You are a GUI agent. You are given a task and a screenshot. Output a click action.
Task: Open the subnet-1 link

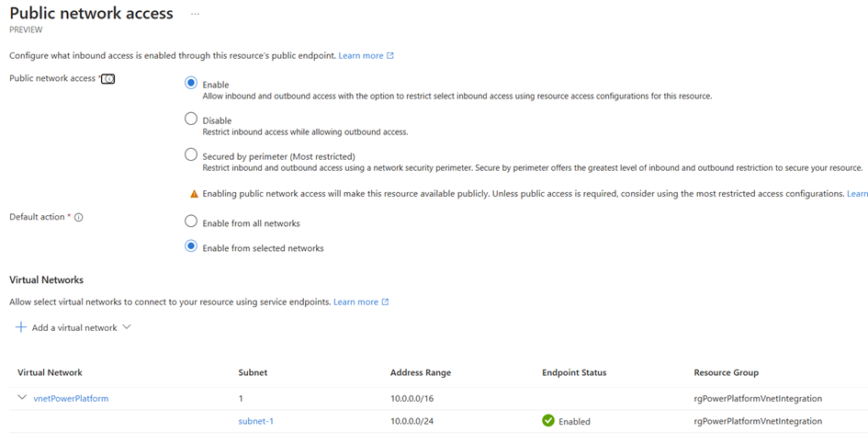(x=255, y=421)
